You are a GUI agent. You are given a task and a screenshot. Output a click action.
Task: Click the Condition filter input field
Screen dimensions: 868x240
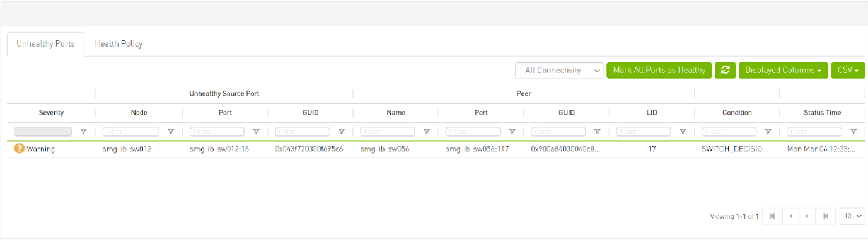[x=729, y=132]
